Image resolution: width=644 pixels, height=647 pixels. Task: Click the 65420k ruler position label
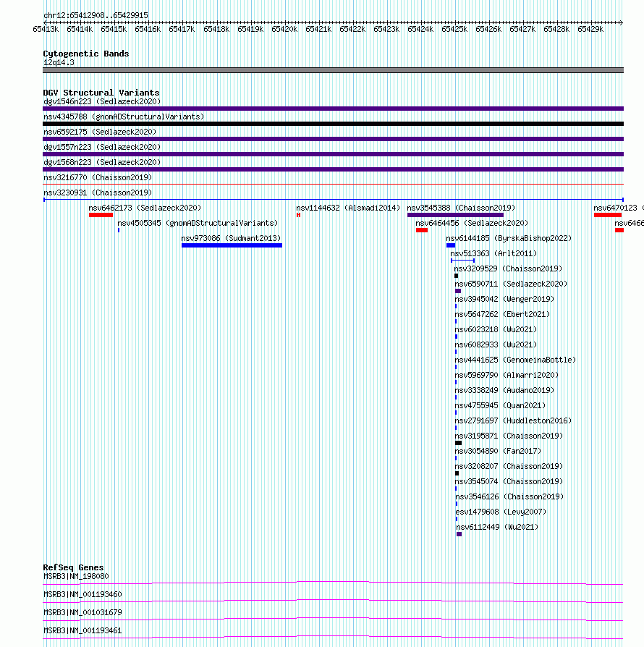[284, 29]
